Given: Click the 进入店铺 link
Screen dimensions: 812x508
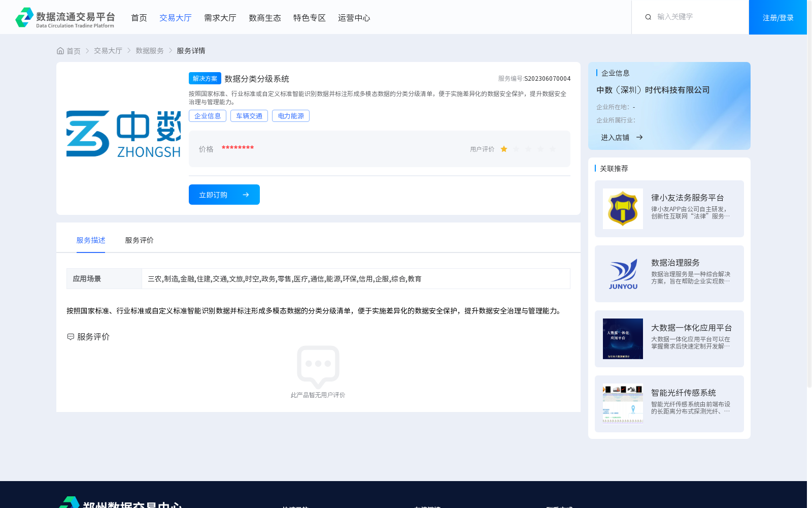Looking at the screenshot, I should (615, 137).
